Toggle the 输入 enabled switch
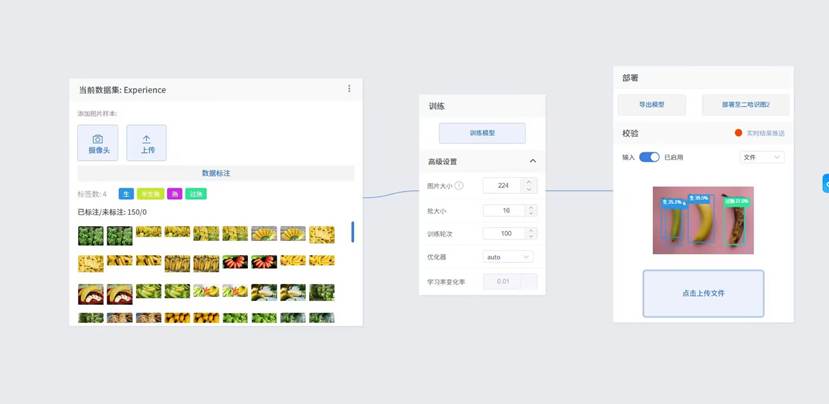The height and width of the screenshot is (404, 829). (649, 157)
